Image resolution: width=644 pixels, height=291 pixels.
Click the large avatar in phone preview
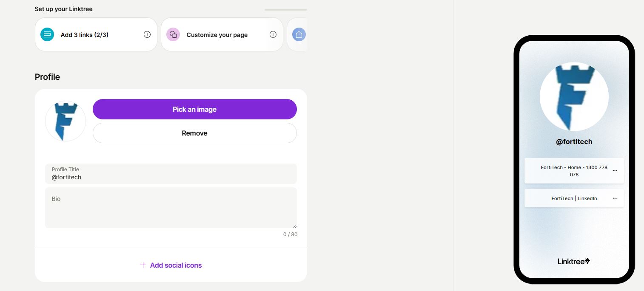(x=574, y=96)
